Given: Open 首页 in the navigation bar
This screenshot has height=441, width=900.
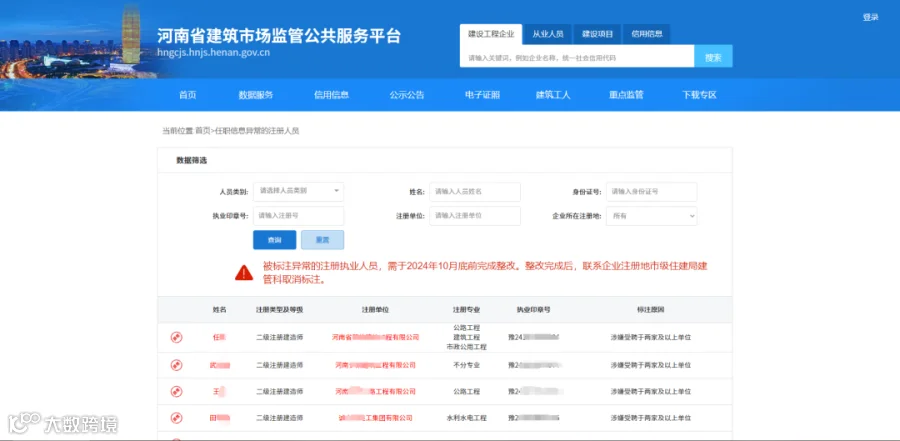Looking at the screenshot, I should point(188,95).
